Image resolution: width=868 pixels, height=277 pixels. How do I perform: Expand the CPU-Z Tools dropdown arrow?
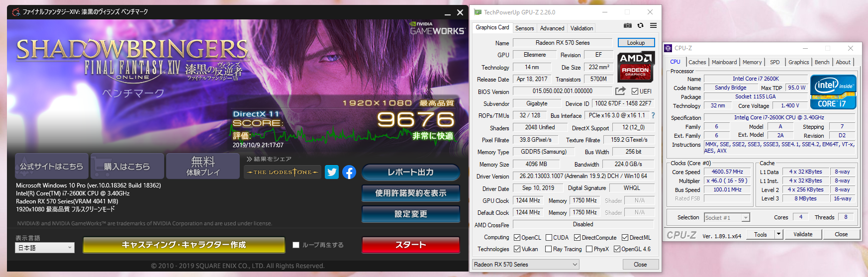click(779, 234)
